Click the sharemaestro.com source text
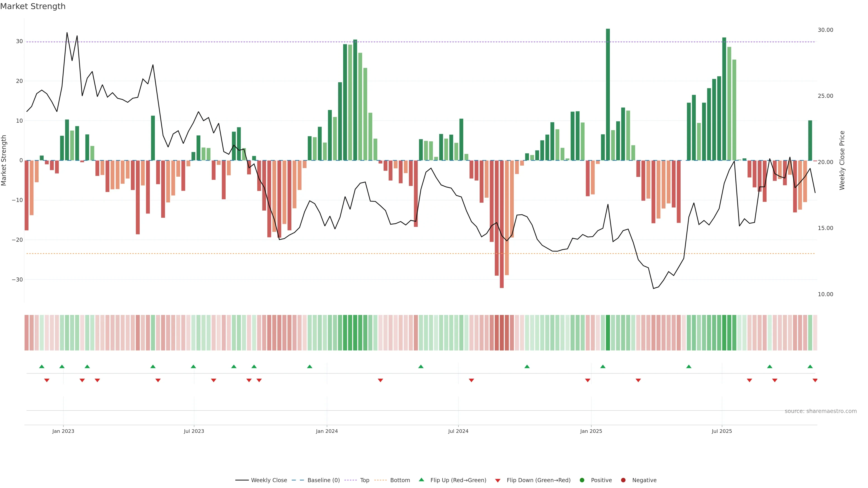This screenshot has width=868, height=488. point(821,411)
